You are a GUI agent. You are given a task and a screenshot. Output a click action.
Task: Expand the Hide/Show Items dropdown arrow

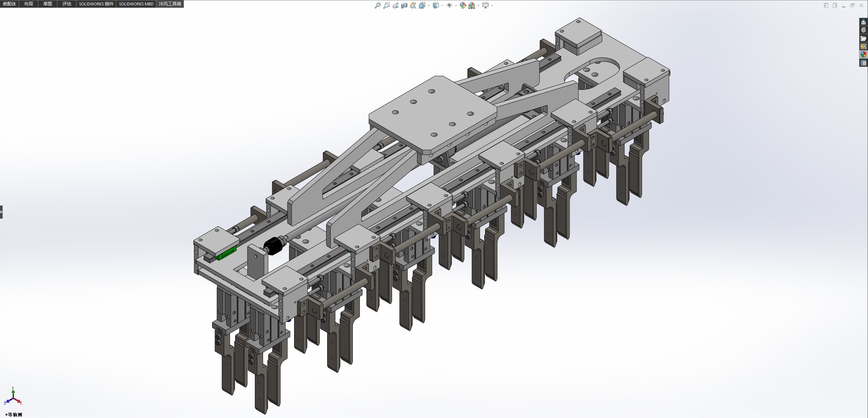[x=456, y=5]
